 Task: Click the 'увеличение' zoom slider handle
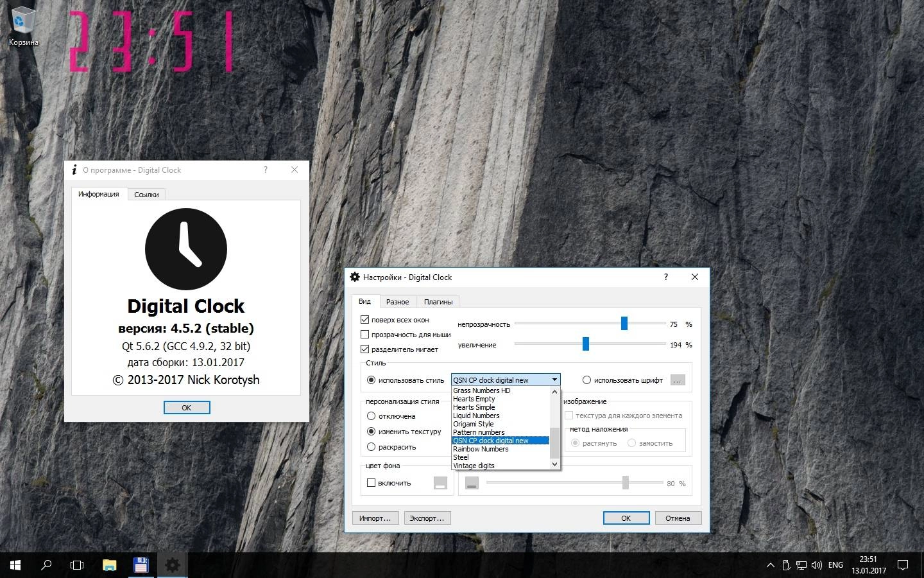click(x=586, y=344)
